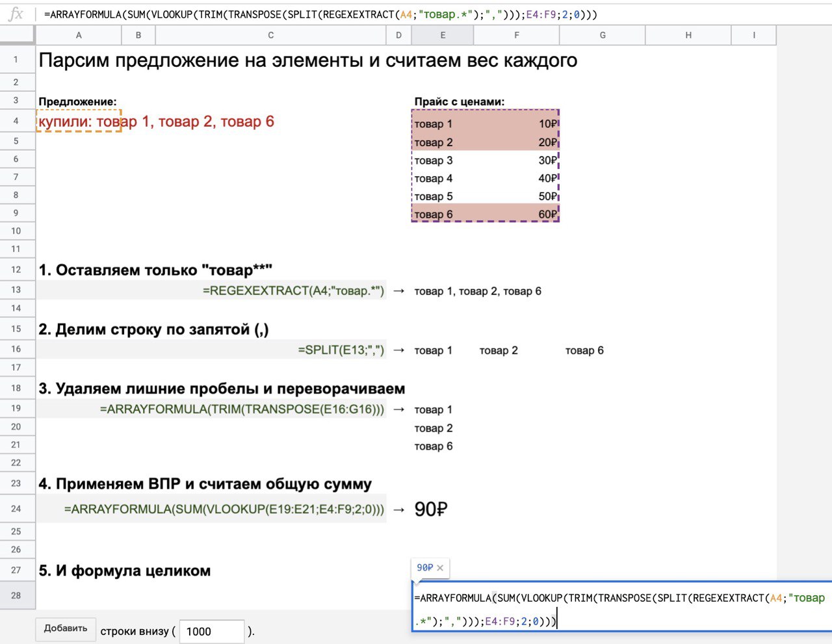Click result cell 'товар 1, товар 2, товар 6' in row 13
This screenshot has height=644, width=832.
[478, 291]
